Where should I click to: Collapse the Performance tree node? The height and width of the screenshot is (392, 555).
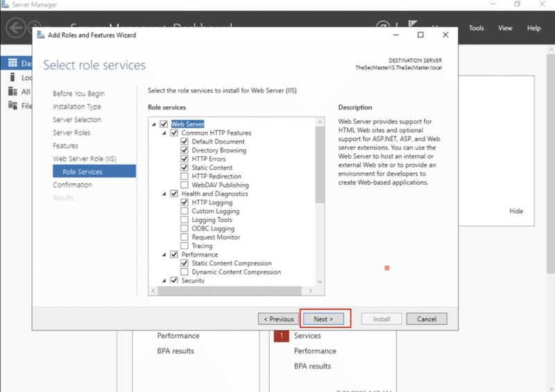point(164,255)
